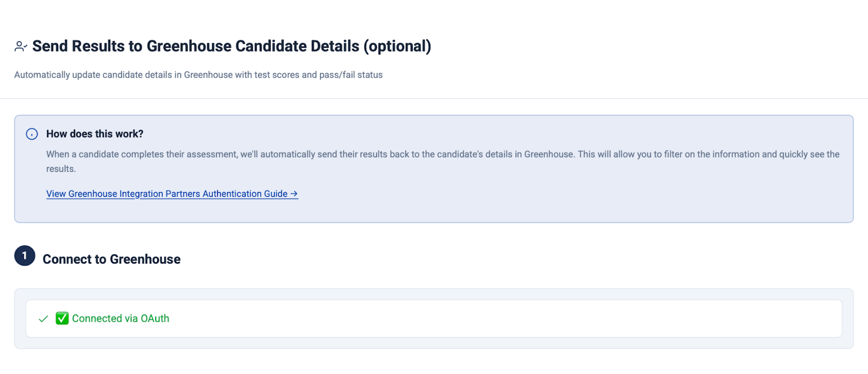Click the arrow after Authentication Guide

click(294, 194)
